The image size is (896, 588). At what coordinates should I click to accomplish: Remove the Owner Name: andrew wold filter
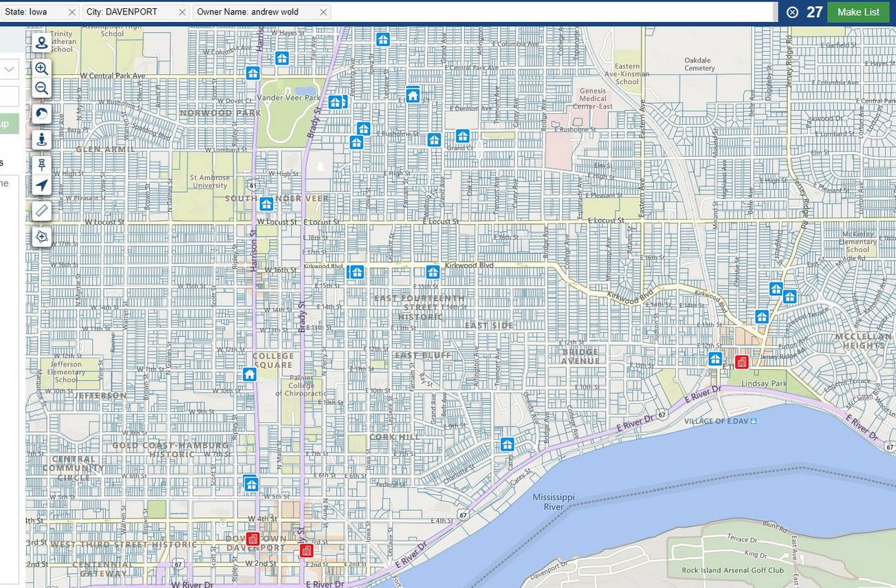[323, 12]
